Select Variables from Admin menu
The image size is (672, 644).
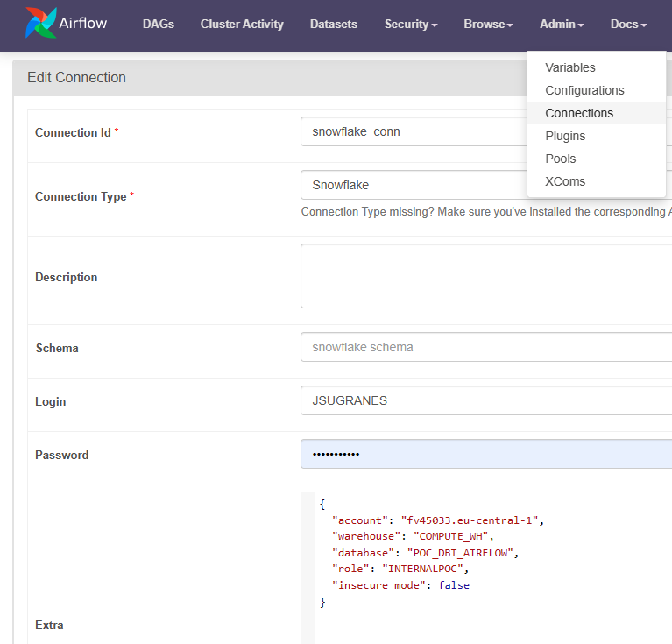[596, 67]
